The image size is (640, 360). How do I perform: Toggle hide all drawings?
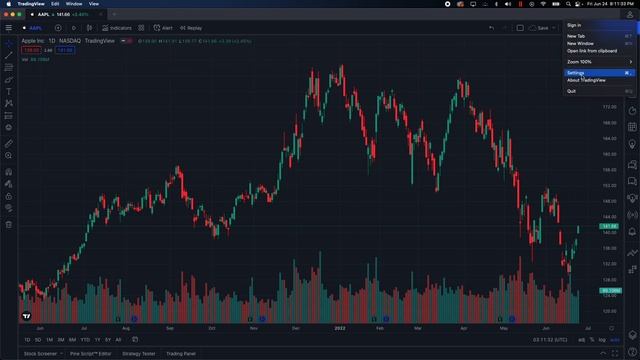9,208
